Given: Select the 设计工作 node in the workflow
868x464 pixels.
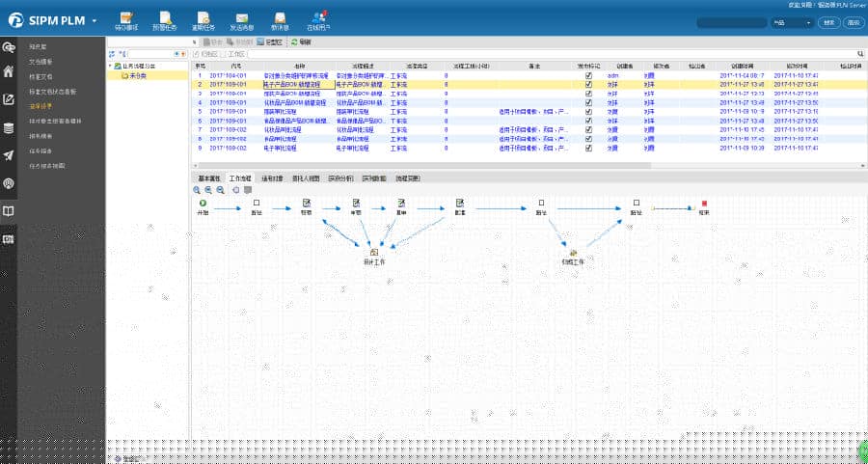Looking at the screenshot, I should pos(373,257).
